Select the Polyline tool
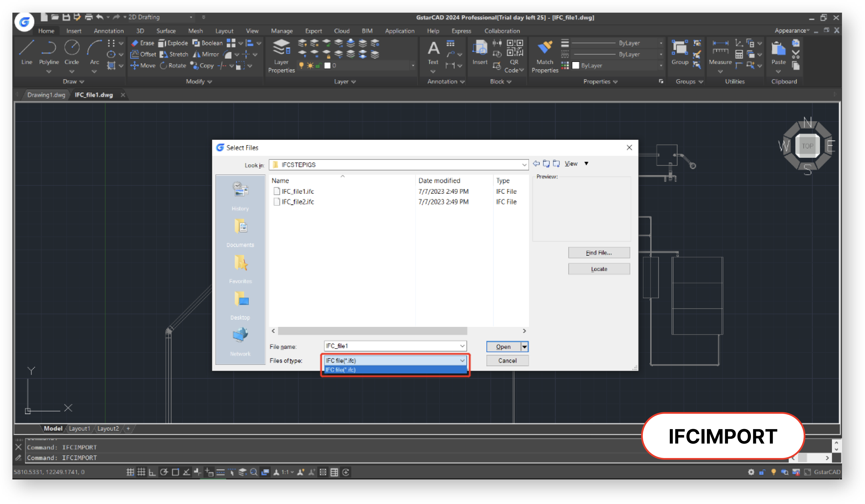The width and height of the screenshot is (865, 504). pos(49,52)
